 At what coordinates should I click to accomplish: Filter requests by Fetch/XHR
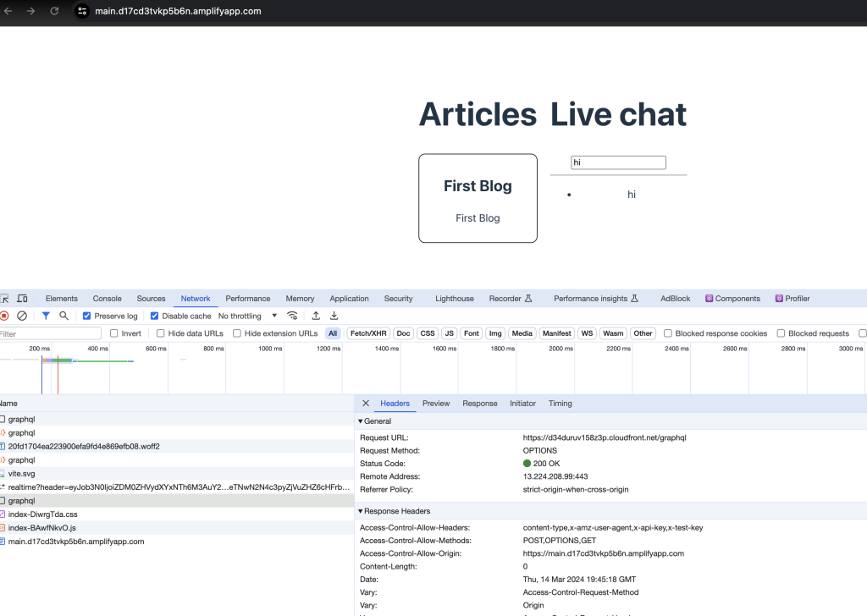coord(368,333)
